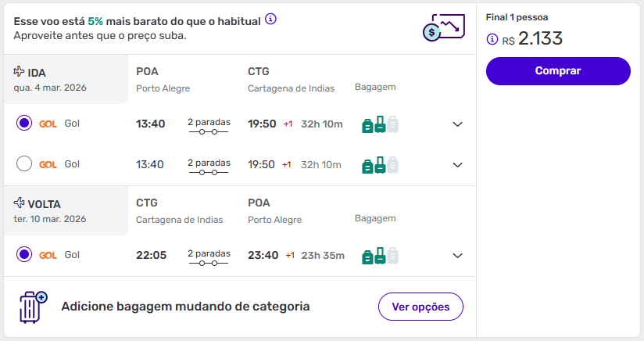
Task: Click baggage icons on the return flight
Action: coord(380,255)
